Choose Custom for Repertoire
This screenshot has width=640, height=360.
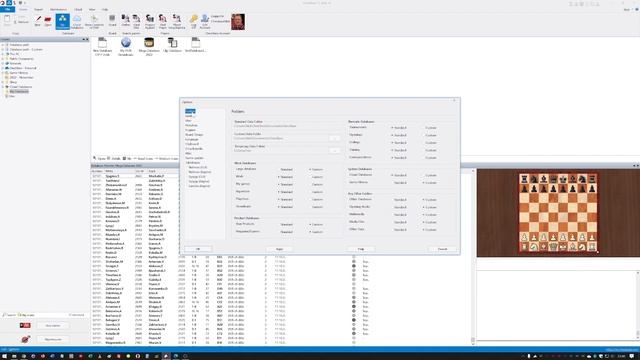coord(316,192)
